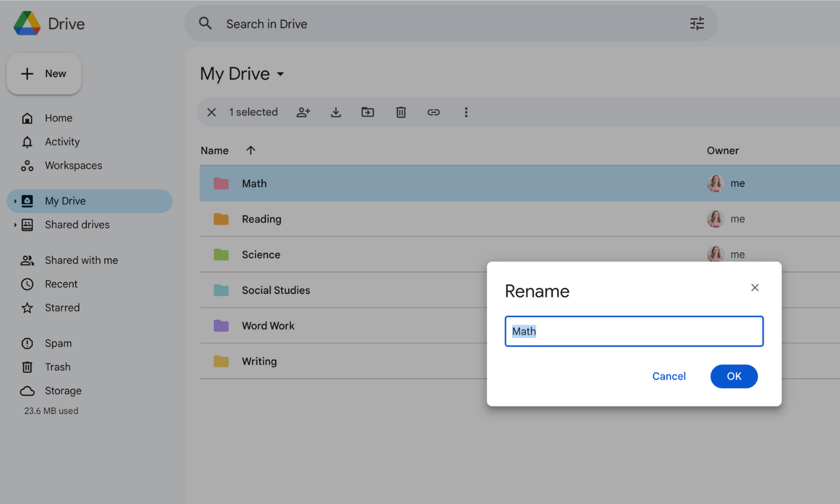Open Shared with me
This screenshot has height=504, width=840.
point(81,260)
